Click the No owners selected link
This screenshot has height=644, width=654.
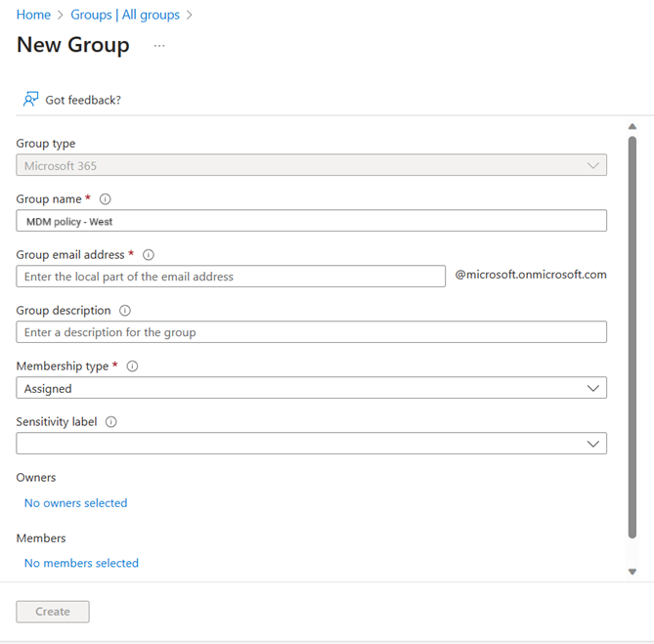75,503
